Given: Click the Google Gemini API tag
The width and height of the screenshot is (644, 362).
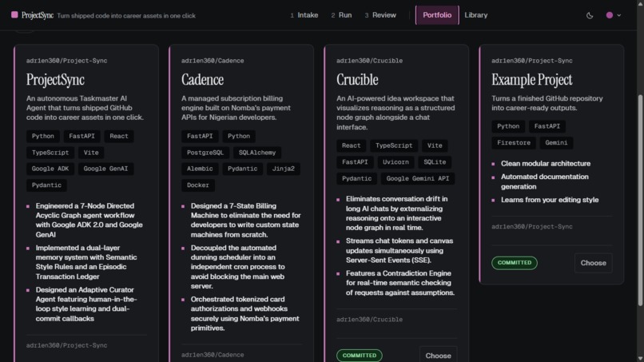Looking at the screenshot, I should point(418,179).
